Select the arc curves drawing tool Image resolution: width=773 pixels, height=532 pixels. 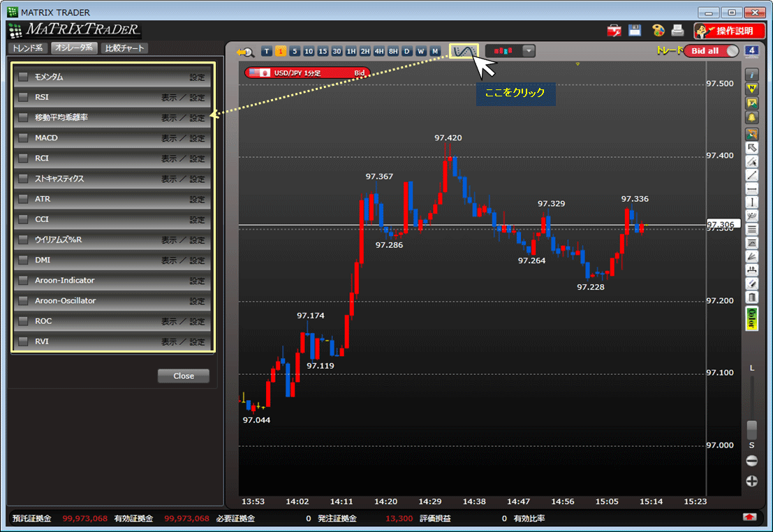click(751, 216)
